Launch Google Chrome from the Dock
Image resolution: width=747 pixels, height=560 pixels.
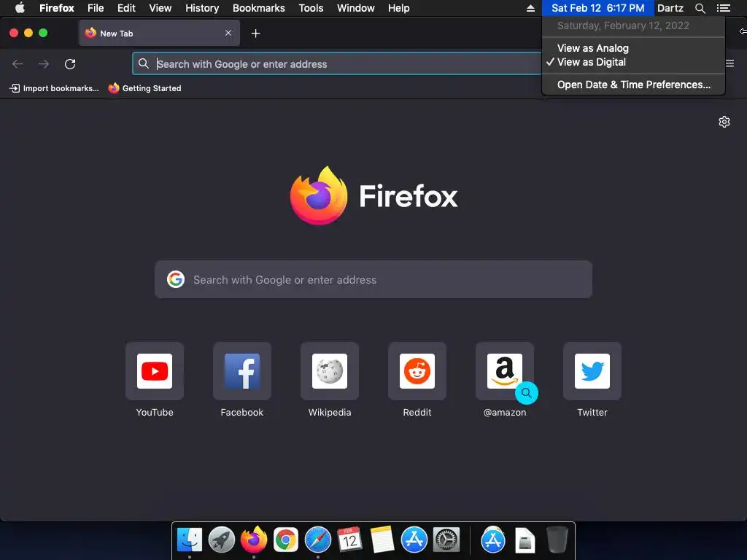pos(286,540)
